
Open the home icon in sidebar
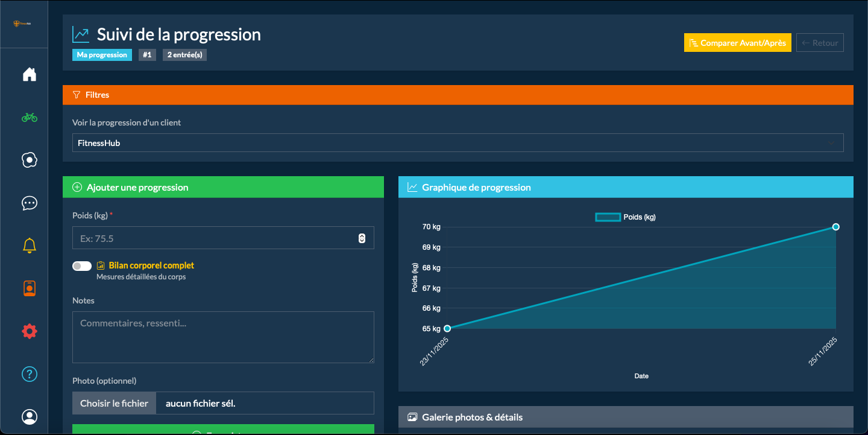click(x=29, y=74)
